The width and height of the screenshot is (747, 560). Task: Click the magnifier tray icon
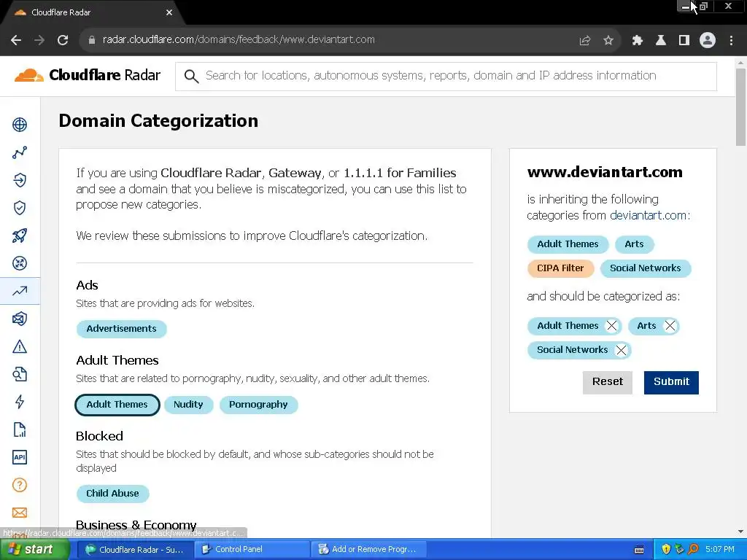click(693, 549)
